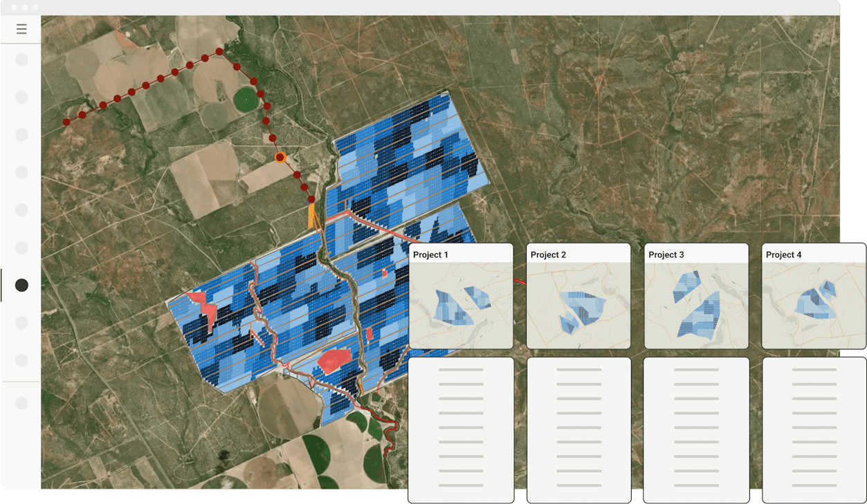Image resolution: width=867 pixels, height=504 pixels.
Task: Select the fourth circular option in the sidebar
Action: pyautogui.click(x=21, y=173)
